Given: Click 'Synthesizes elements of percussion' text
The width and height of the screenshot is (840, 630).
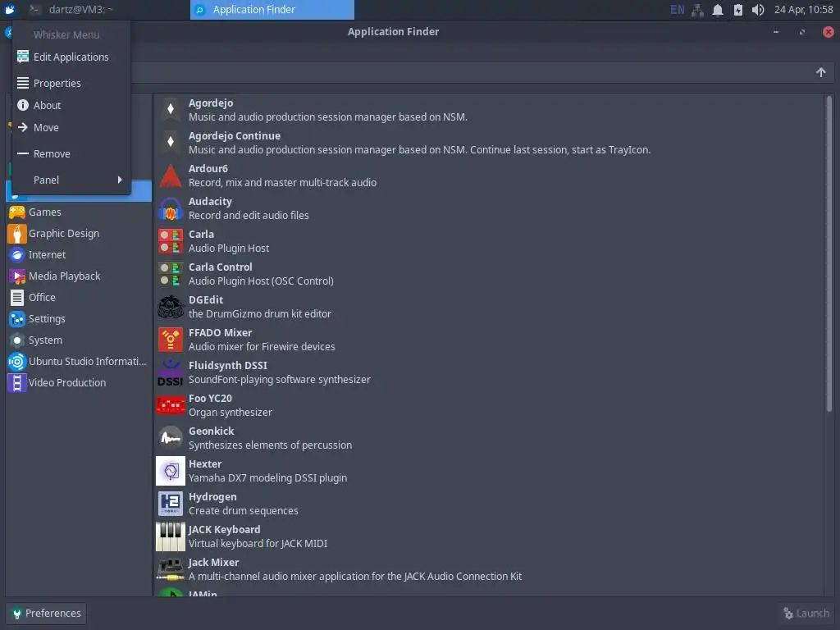Looking at the screenshot, I should coord(270,445).
